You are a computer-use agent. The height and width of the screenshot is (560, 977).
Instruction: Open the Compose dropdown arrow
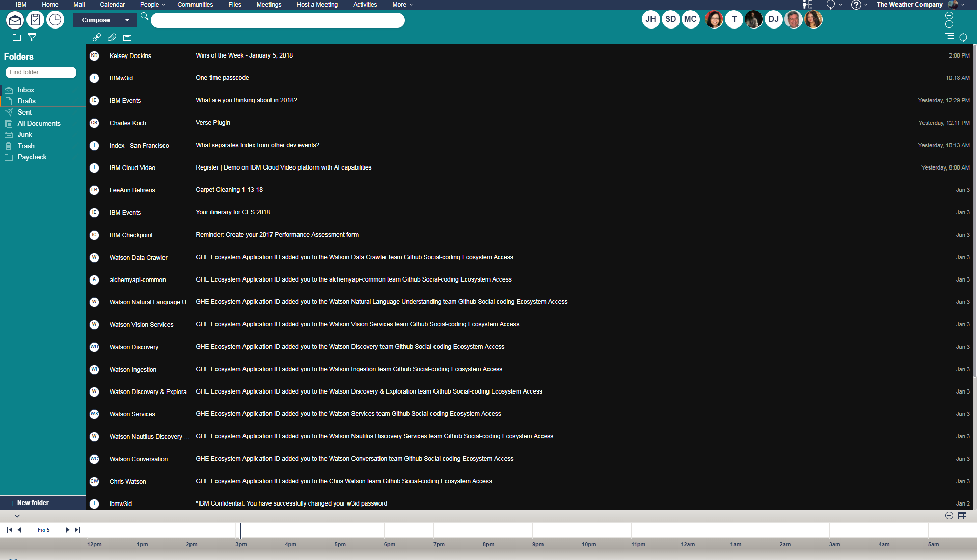[127, 20]
